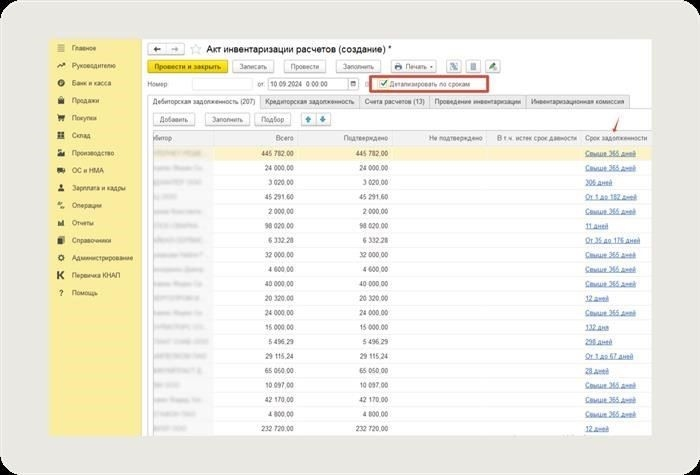Click the Продажи bag icon
Viewport: 700px width, 475px height.
coord(61,100)
